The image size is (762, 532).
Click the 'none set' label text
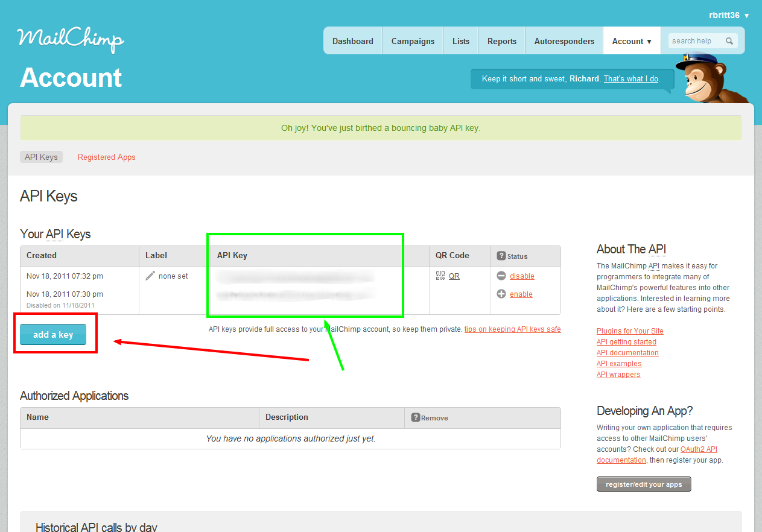click(173, 276)
